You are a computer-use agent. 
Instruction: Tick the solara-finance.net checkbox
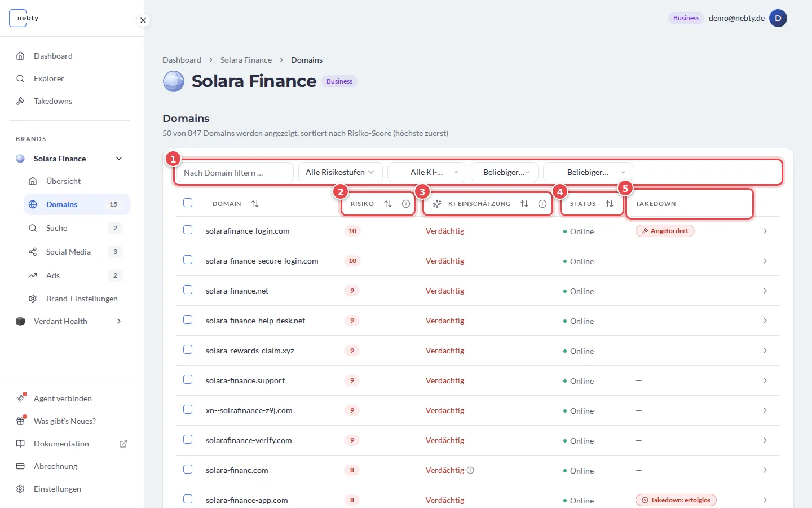tap(188, 290)
